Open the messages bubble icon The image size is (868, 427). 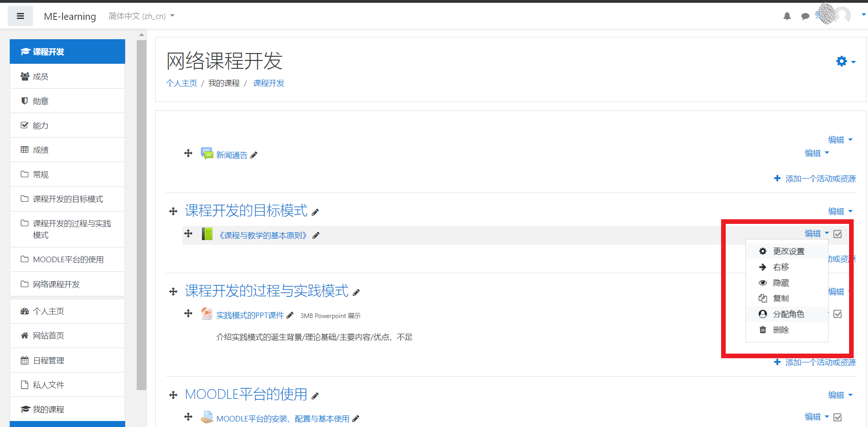click(x=805, y=16)
